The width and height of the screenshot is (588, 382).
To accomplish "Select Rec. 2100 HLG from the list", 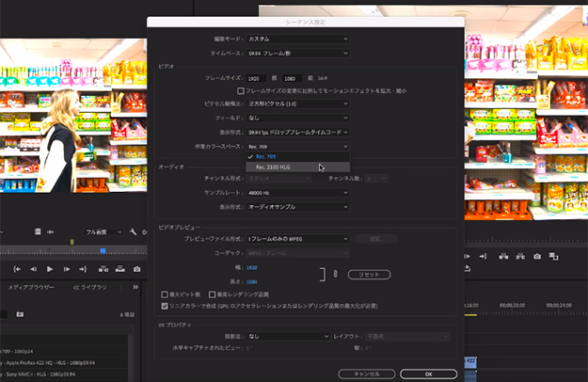I will [275, 167].
